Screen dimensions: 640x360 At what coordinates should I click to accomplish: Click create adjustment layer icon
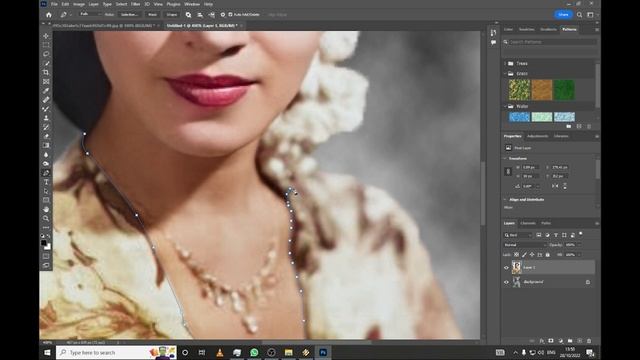pos(560,340)
